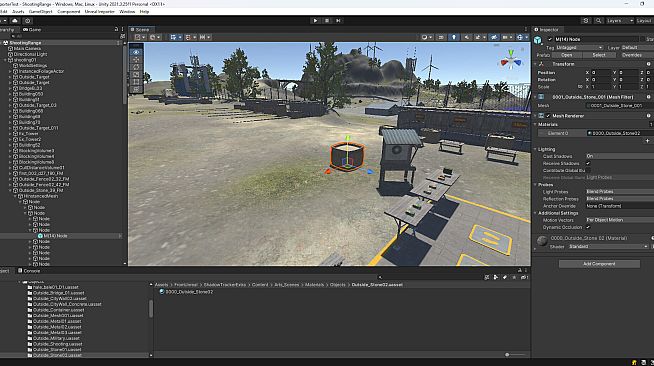Viewport: 654px width, 366px height.
Task: Switch to the Console tab
Action: click(29, 271)
